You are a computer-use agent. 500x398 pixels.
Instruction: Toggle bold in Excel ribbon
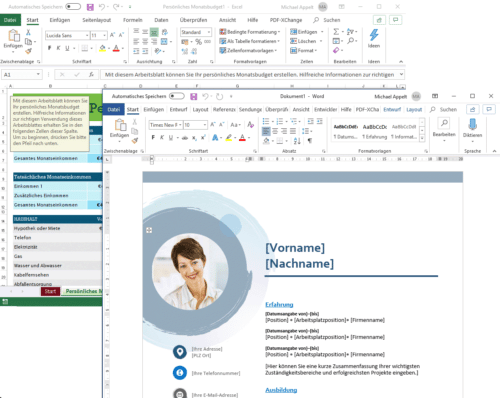(x=49, y=48)
